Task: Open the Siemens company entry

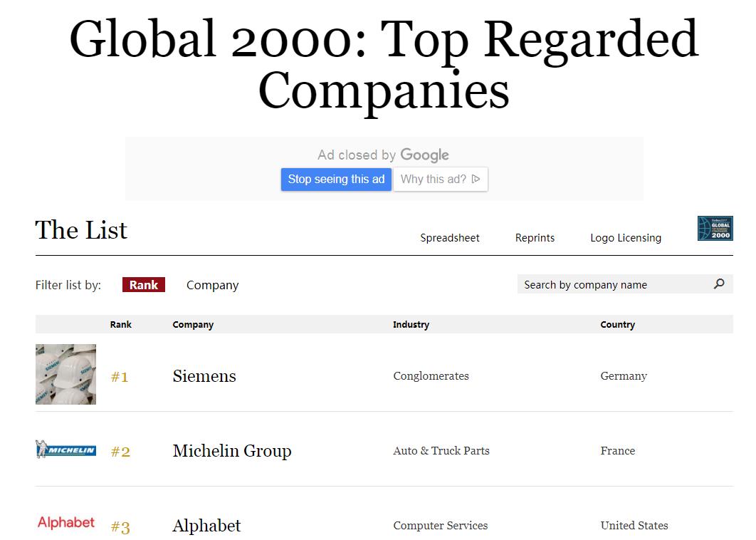Action: click(204, 376)
